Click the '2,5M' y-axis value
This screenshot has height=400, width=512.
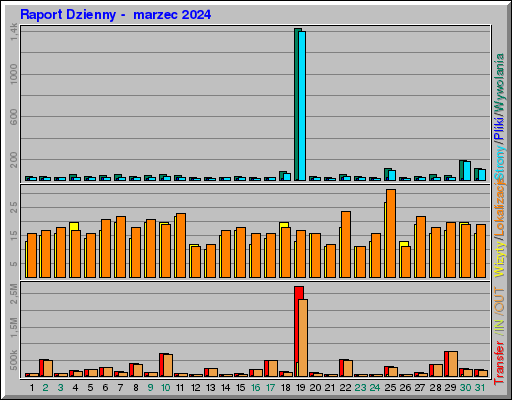14,294
